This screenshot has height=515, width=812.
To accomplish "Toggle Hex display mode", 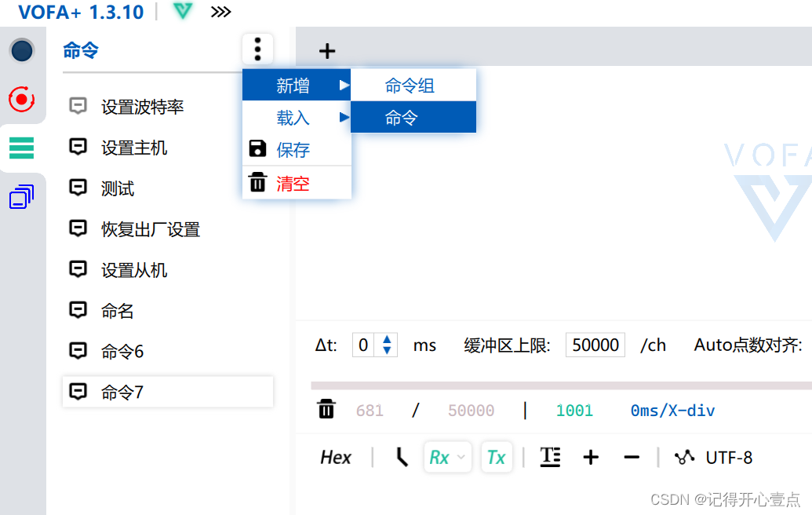I will [335, 457].
